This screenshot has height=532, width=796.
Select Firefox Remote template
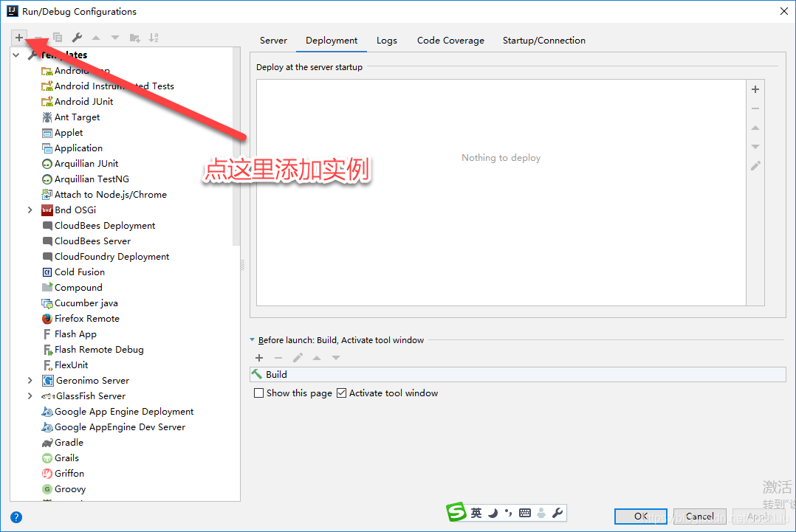coord(80,319)
